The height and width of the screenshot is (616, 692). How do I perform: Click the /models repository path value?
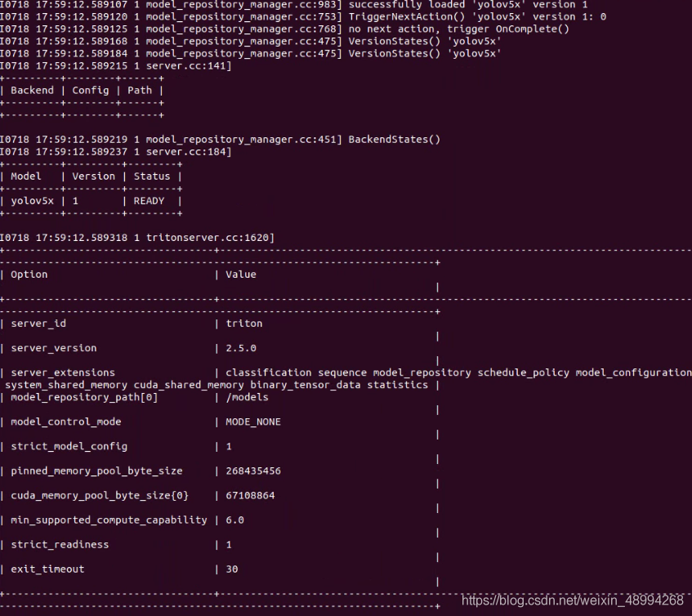(247, 397)
